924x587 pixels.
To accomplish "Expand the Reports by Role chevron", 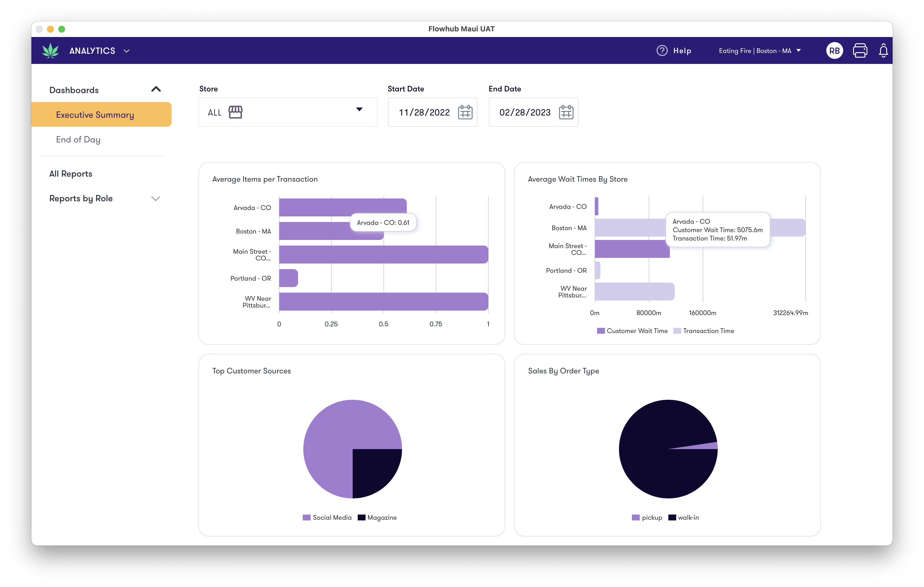I will pyautogui.click(x=155, y=199).
